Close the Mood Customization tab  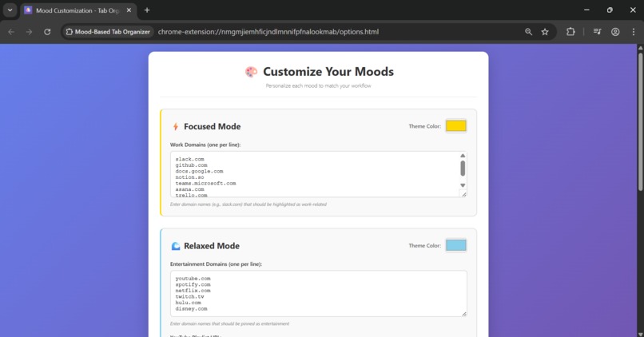click(x=129, y=10)
